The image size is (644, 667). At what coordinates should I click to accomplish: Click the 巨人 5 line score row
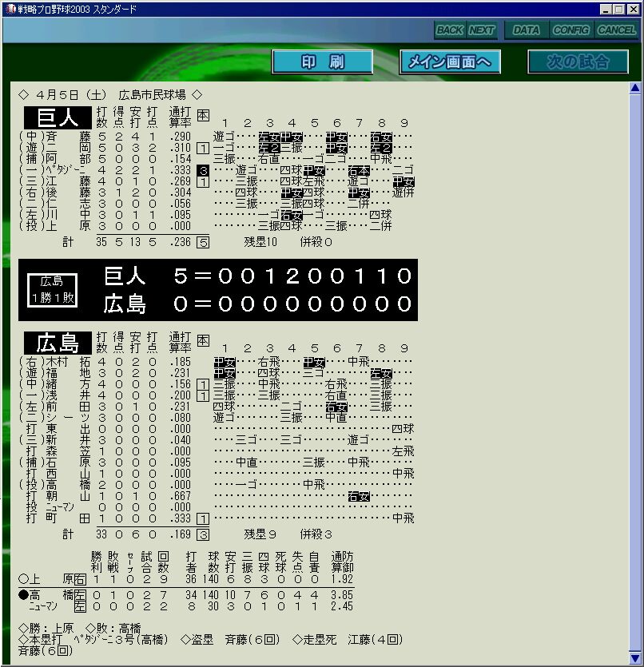point(258,276)
